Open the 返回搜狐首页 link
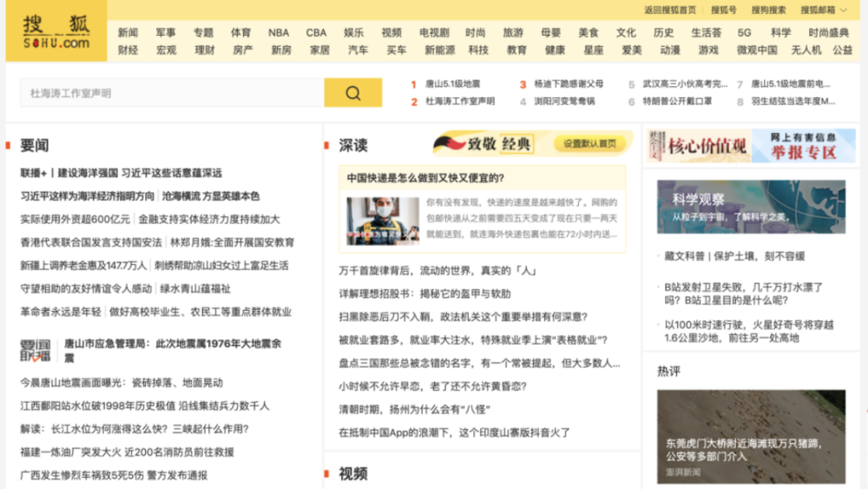This screenshot has width=868, height=495. pos(670,10)
